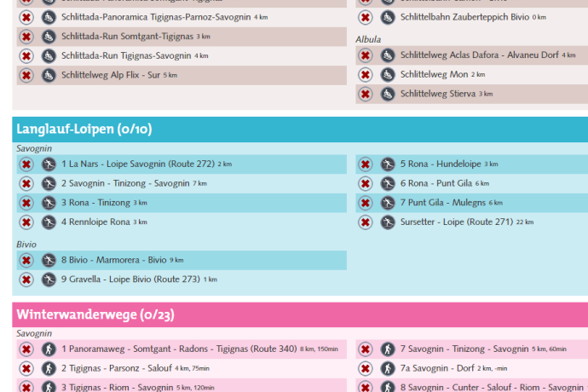588x392 pixels.
Task: Select the Winterwanderwege (0/23) section header
Action: coord(95,314)
